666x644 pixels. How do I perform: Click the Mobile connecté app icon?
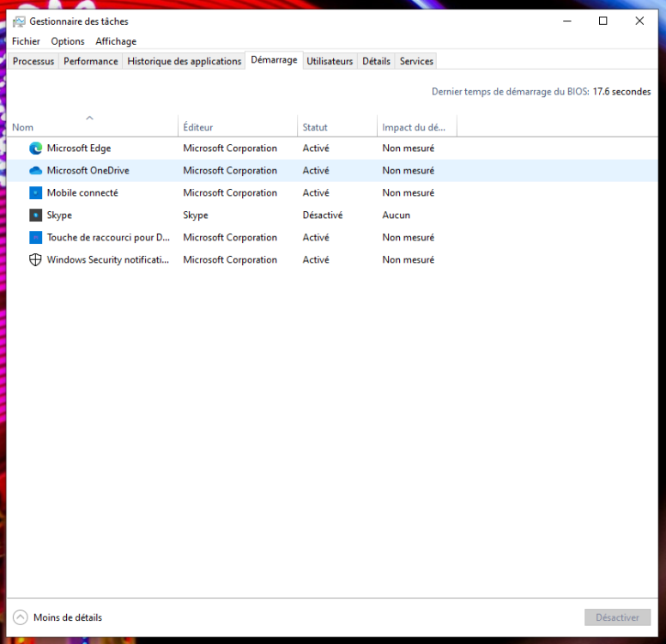click(36, 193)
